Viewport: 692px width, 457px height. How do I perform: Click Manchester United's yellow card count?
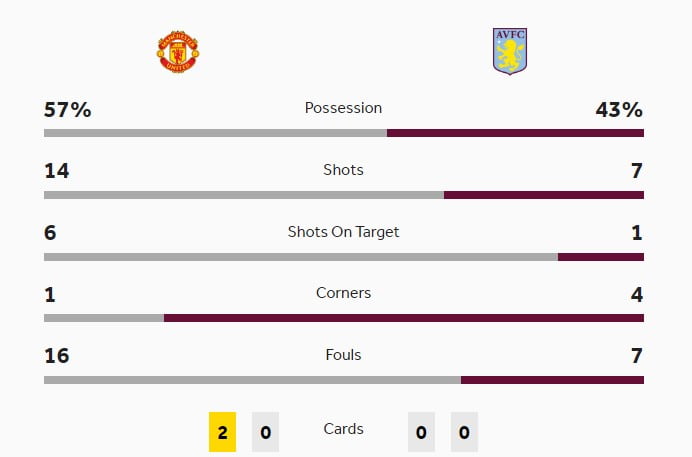pos(222,432)
